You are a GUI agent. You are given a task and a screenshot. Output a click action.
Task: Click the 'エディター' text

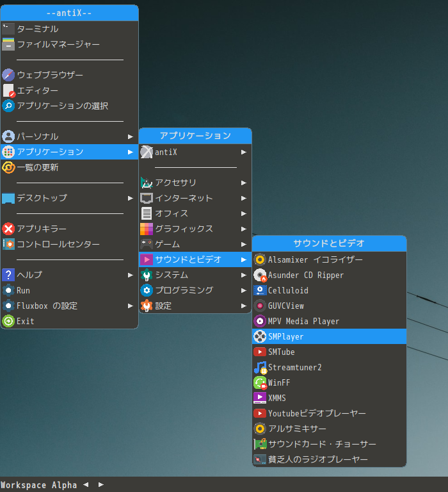[38, 90]
